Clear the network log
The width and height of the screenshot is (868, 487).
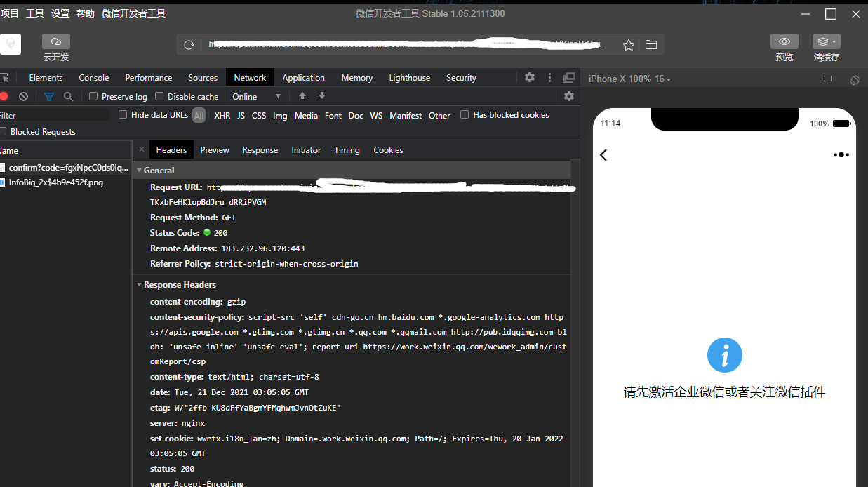(23, 96)
